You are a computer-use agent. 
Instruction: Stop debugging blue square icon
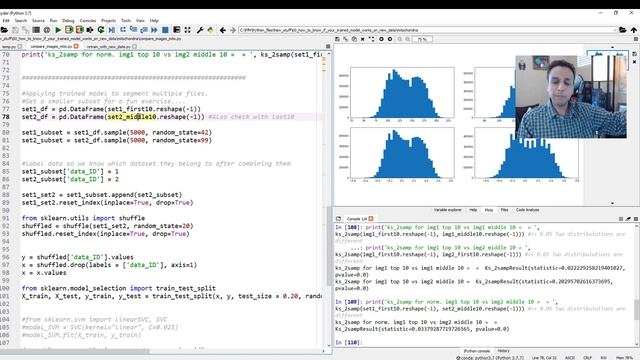[165, 30]
